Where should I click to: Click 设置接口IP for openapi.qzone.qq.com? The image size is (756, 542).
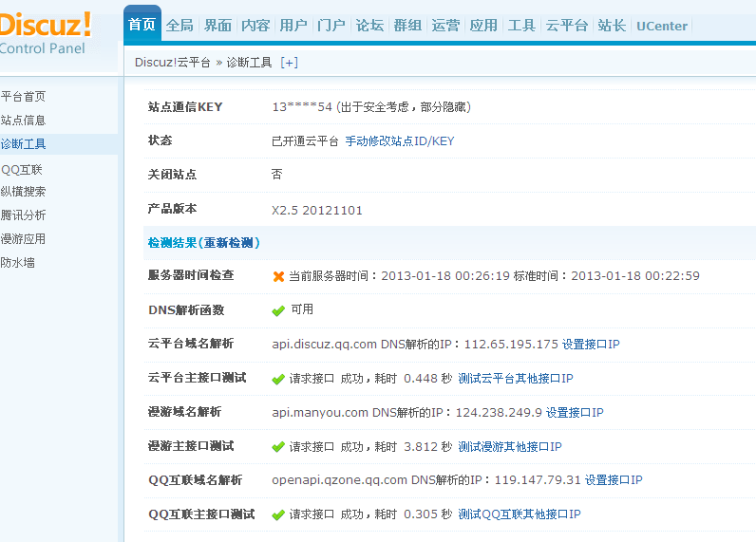coord(614,480)
